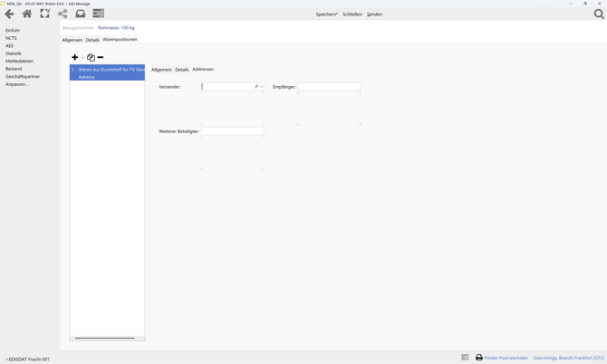Go to the home screen icon

[x=27, y=14]
